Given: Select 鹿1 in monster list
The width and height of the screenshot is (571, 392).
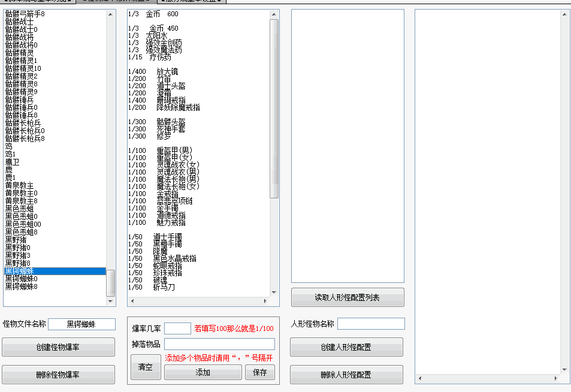Looking at the screenshot, I should point(10,177).
